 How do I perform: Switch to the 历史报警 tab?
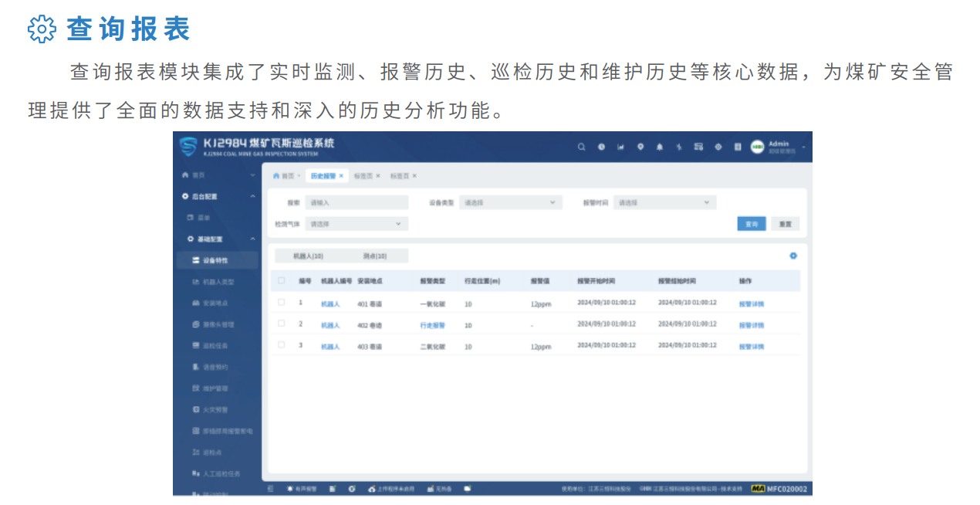323,176
